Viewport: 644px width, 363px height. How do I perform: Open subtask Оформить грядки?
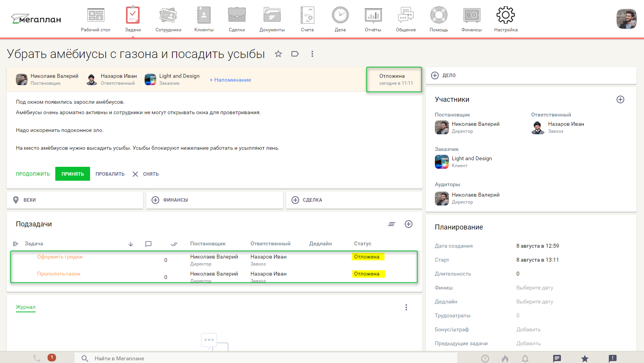click(60, 257)
